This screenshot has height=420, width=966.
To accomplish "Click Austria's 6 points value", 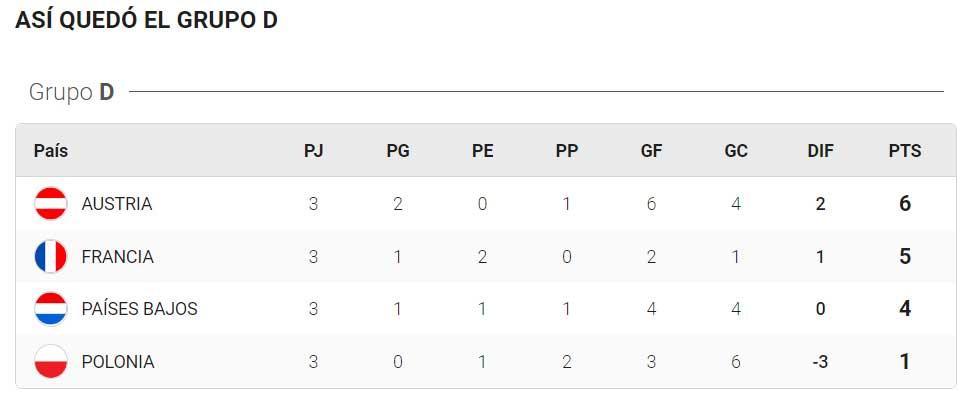I will (x=905, y=204).
